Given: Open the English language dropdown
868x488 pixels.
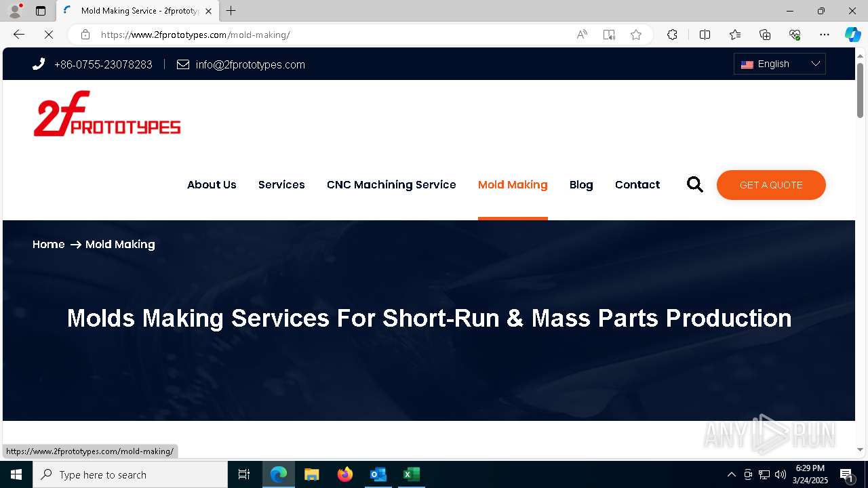Looking at the screenshot, I should tap(780, 64).
